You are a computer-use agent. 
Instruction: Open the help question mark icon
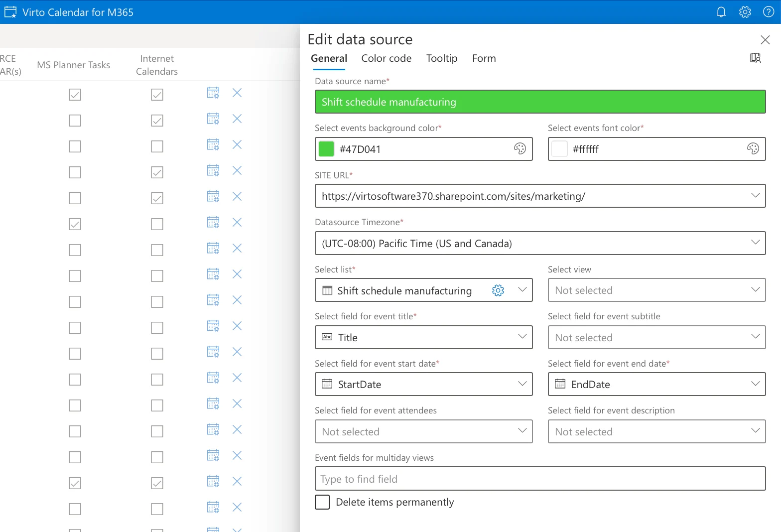(x=769, y=12)
